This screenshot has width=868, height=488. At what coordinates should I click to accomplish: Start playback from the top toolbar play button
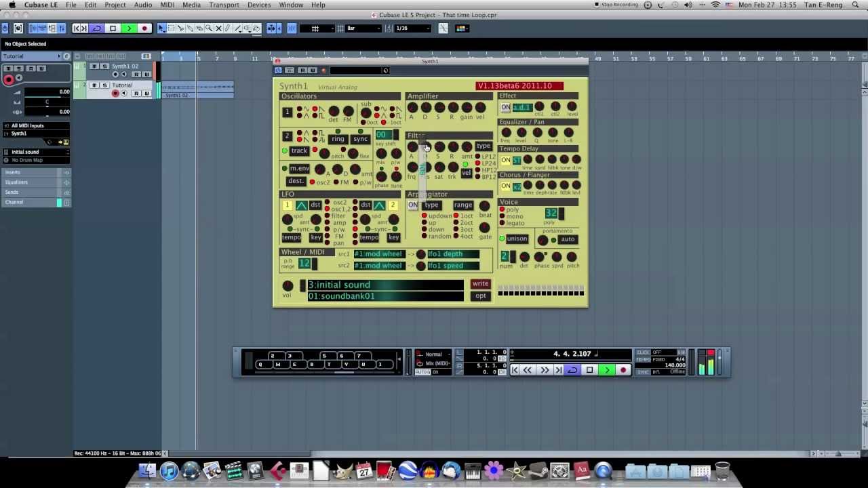click(128, 28)
